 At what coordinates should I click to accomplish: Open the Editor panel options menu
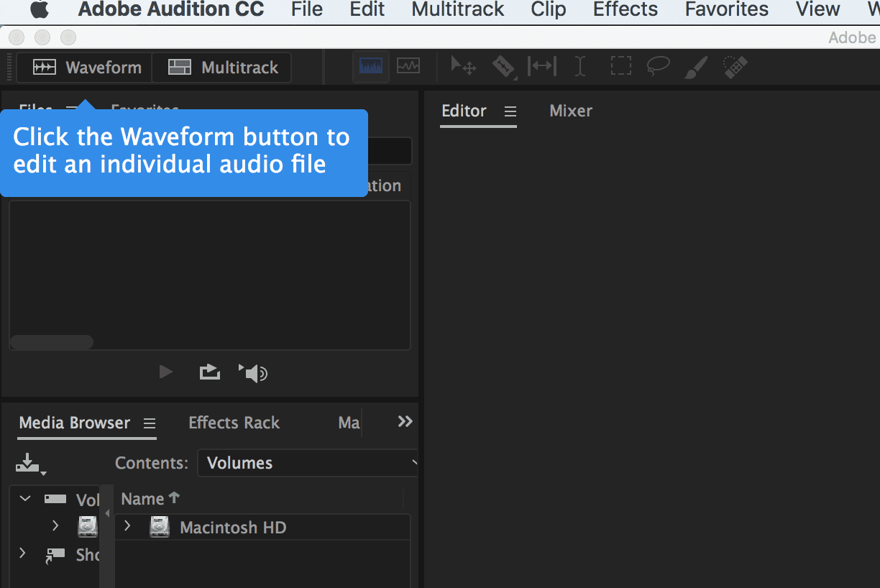510,111
